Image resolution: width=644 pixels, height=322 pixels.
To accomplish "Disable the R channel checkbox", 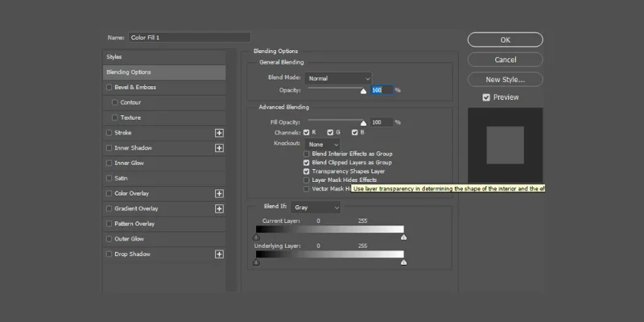I will 306,132.
